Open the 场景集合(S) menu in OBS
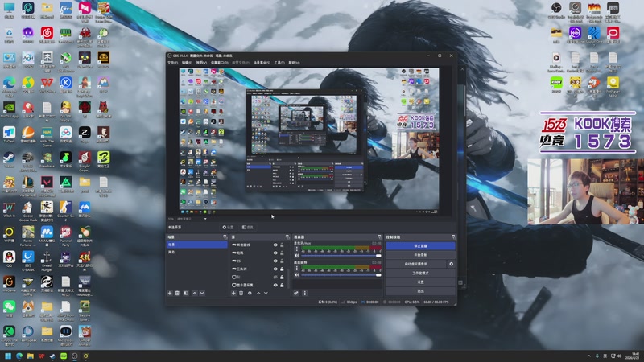The image size is (644, 362). click(262, 63)
